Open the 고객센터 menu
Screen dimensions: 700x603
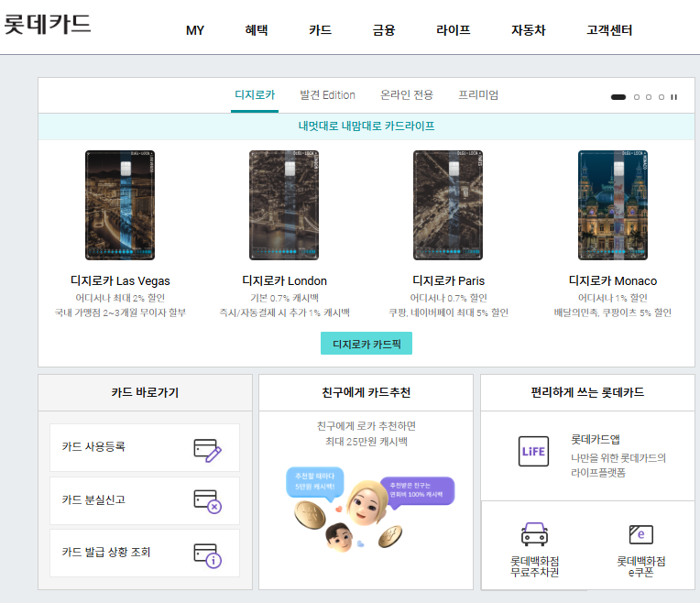point(609,30)
